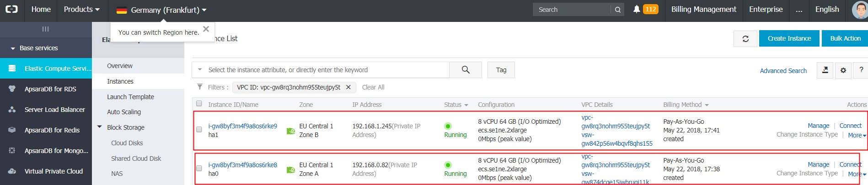Remove the VPC ID filter tag
The height and width of the screenshot is (185, 868).
348,87
